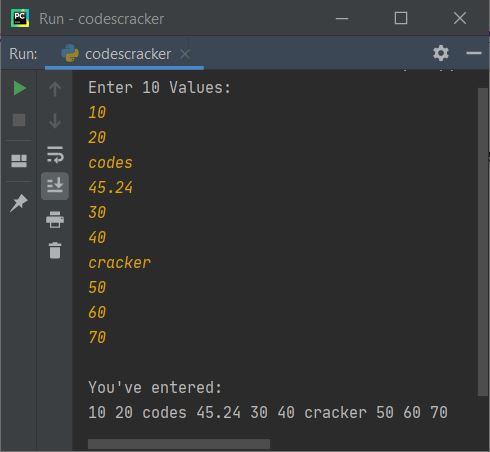Click the "You've entered:" output line
This screenshot has height=452, width=490.
155,388
